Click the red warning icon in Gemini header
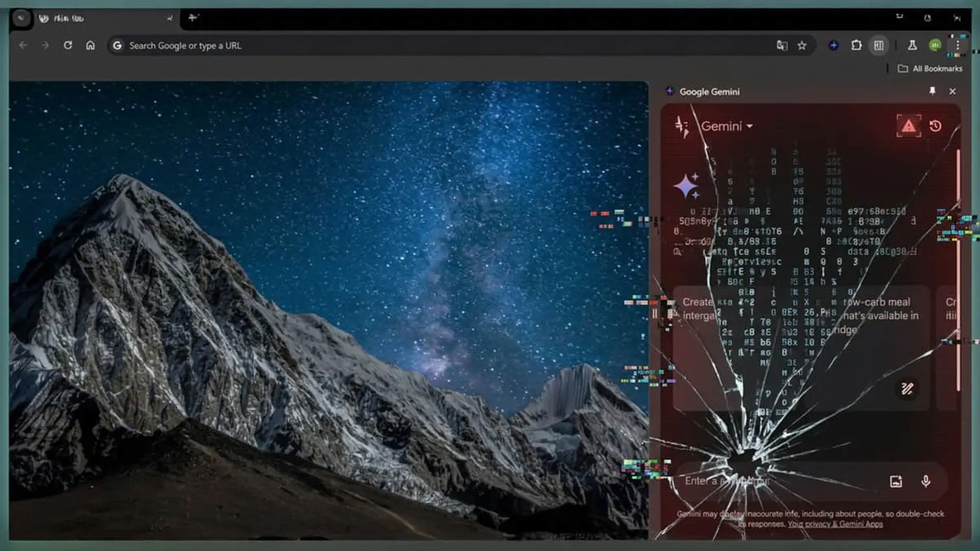This screenshot has width=980, height=551. [x=909, y=126]
